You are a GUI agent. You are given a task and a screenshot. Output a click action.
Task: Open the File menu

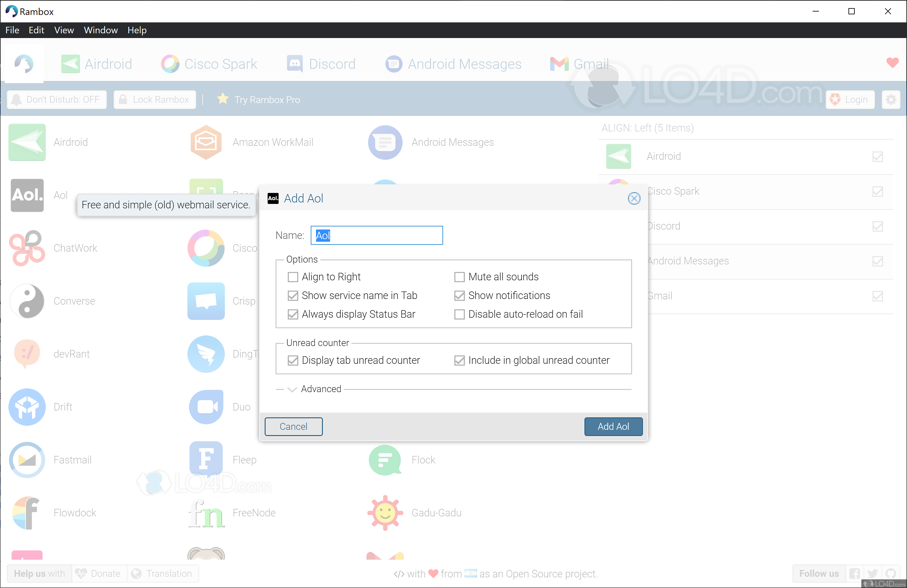coord(12,30)
